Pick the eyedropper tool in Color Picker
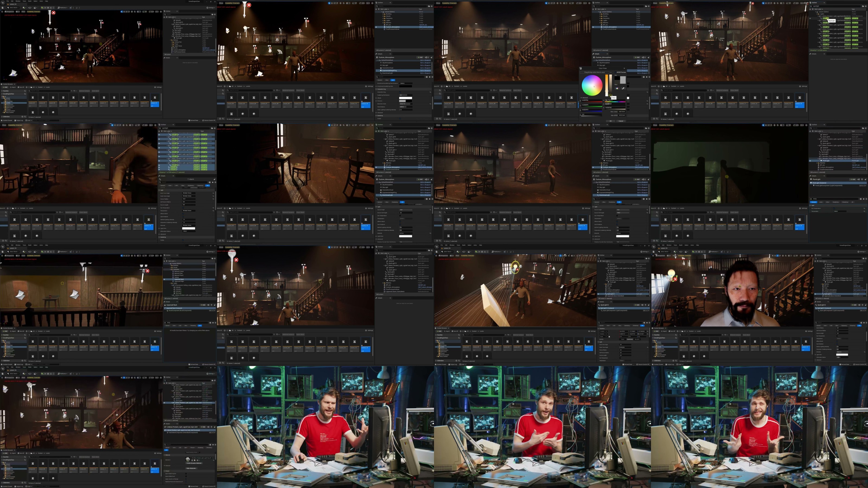The height and width of the screenshot is (488, 868). 623,89
